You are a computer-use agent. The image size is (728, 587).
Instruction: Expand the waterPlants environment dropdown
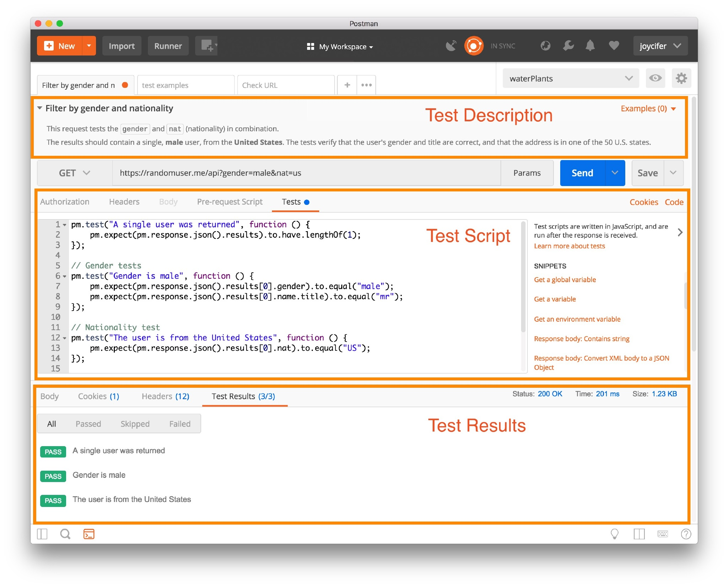pyautogui.click(x=570, y=78)
